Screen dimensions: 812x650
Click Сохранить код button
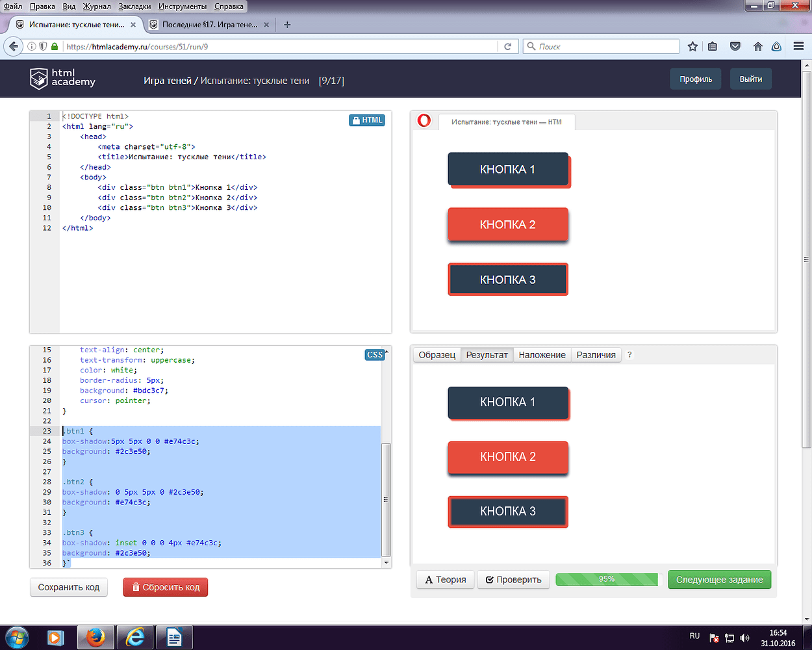tap(69, 587)
